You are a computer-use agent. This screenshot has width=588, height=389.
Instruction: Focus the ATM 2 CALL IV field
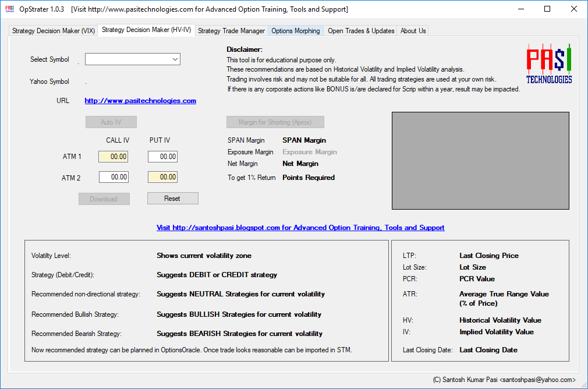point(114,177)
